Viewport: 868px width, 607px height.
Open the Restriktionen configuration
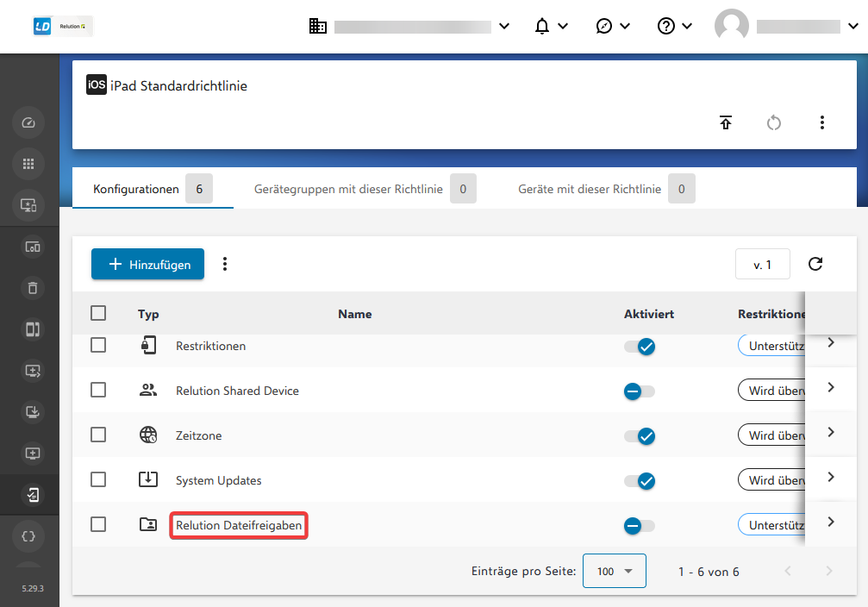click(211, 346)
